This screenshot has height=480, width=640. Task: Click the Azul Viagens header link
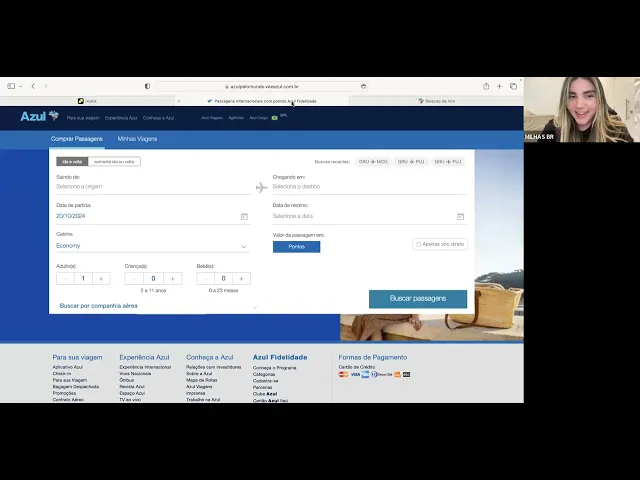point(212,118)
